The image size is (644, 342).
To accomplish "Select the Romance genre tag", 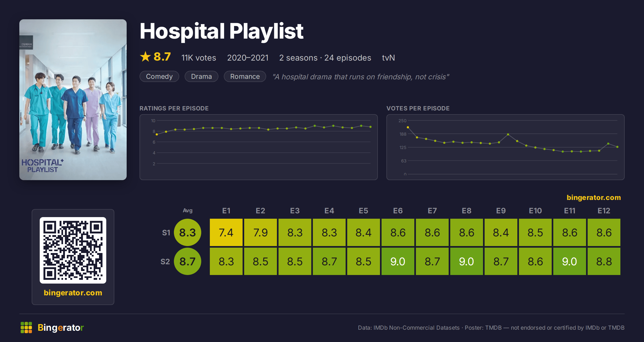I will (x=245, y=76).
